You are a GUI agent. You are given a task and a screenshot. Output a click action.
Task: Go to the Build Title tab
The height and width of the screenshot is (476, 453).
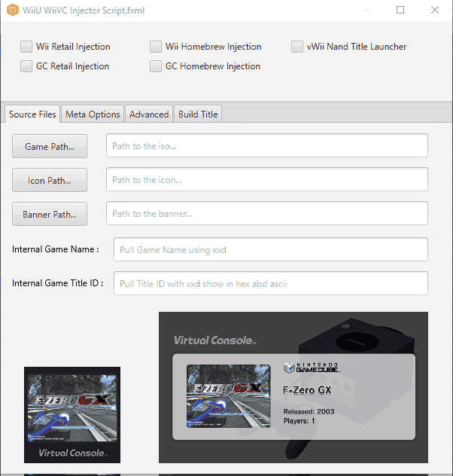(x=198, y=114)
